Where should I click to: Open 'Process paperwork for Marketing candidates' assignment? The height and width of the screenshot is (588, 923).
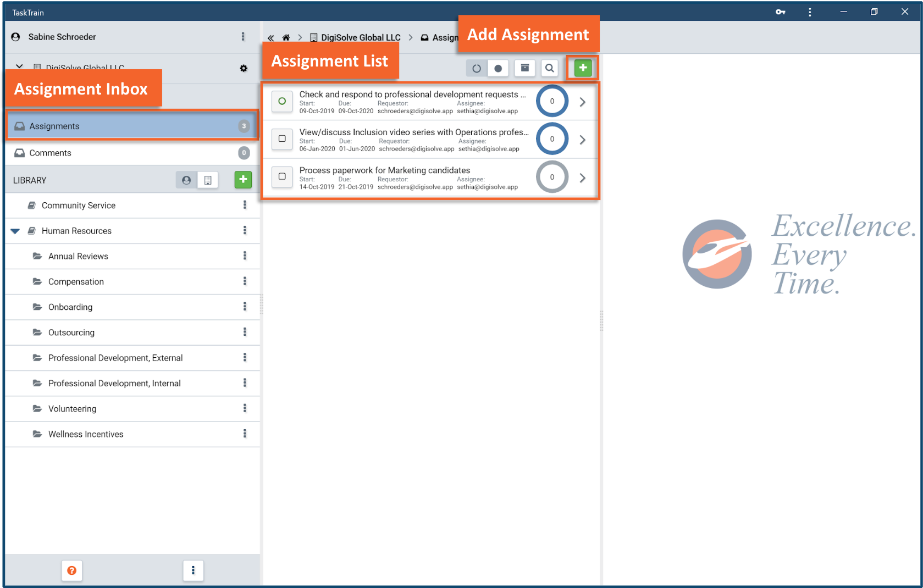pos(385,170)
